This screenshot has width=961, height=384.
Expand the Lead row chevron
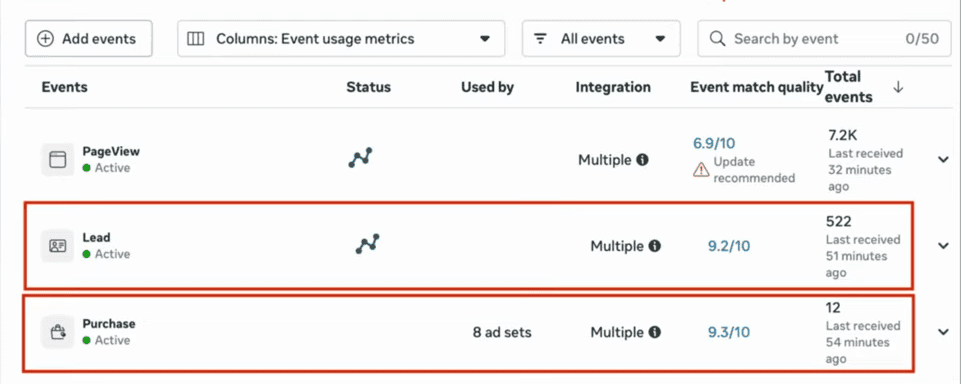pyautogui.click(x=943, y=246)
